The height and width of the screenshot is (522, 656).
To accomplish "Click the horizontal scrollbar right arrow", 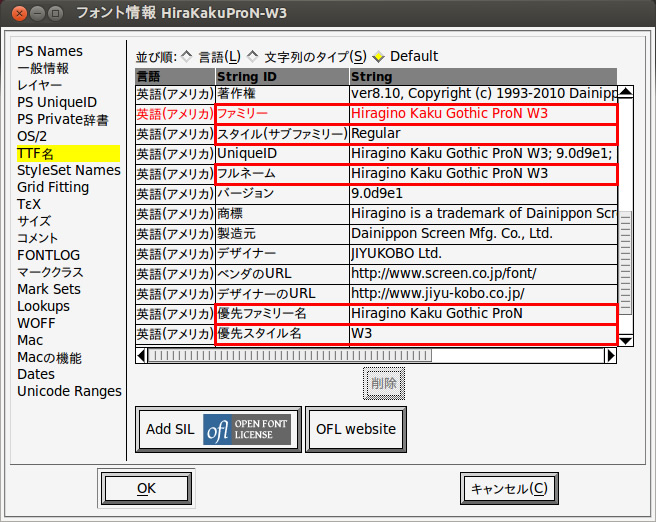I will pyautogui.click(x=610, y=356).
